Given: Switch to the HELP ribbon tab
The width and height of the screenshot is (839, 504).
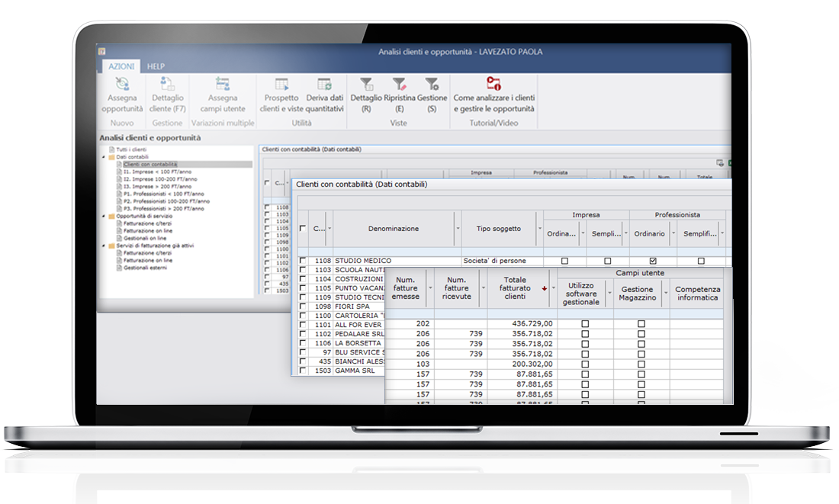Looking at the screenshot, I should point(156,66).
